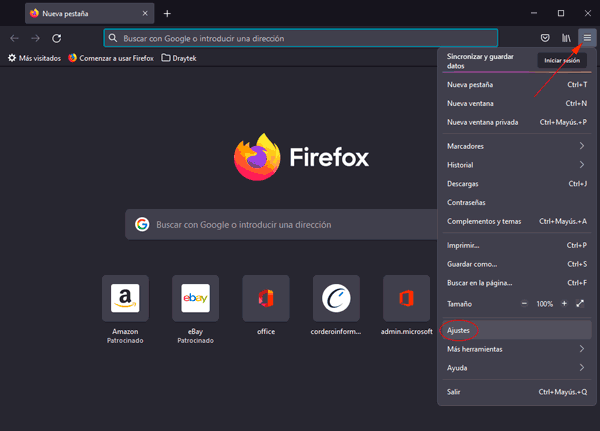Choose Salir to quit Firefox
This screenshot has width=600, height=431.
pos(517,392)
